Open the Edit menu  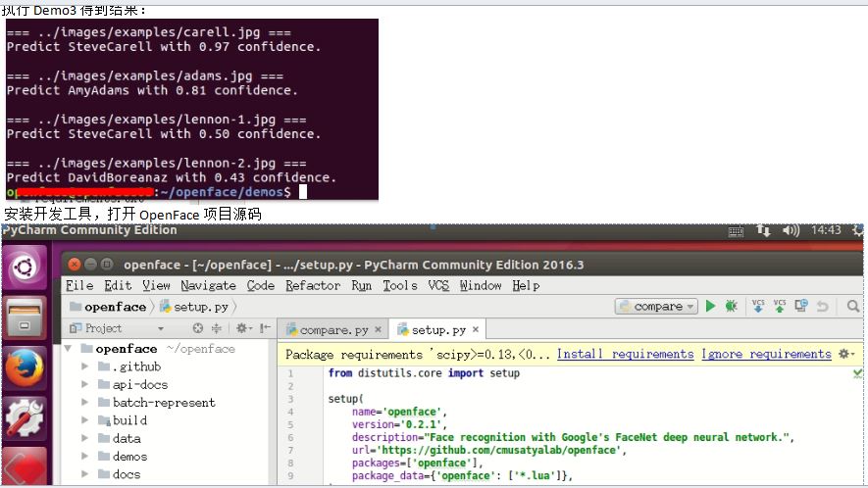coord(118,285)
